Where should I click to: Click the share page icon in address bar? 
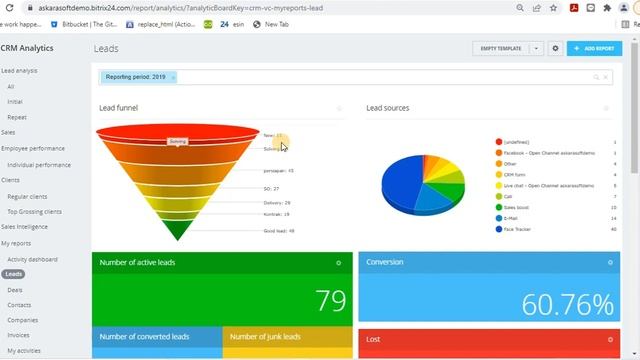click(537, 8)
